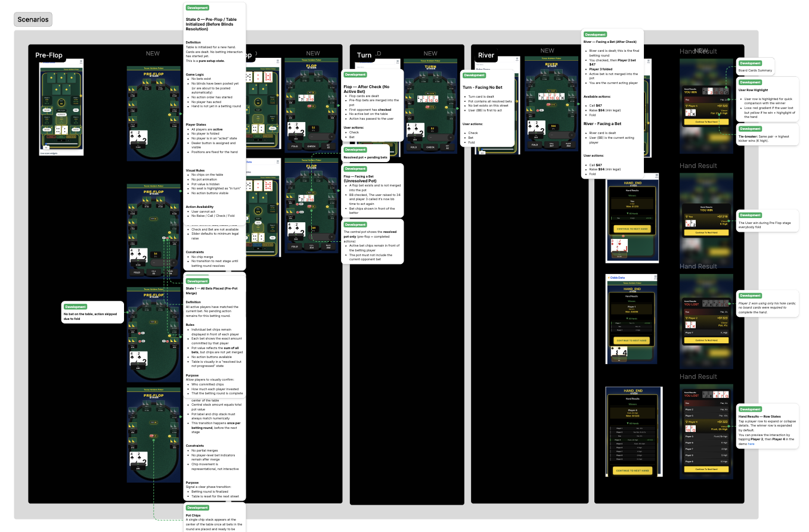Click the trophy icon beside Player 4's winning row
This screenshot has width=809, height=532.
point(687,422)
